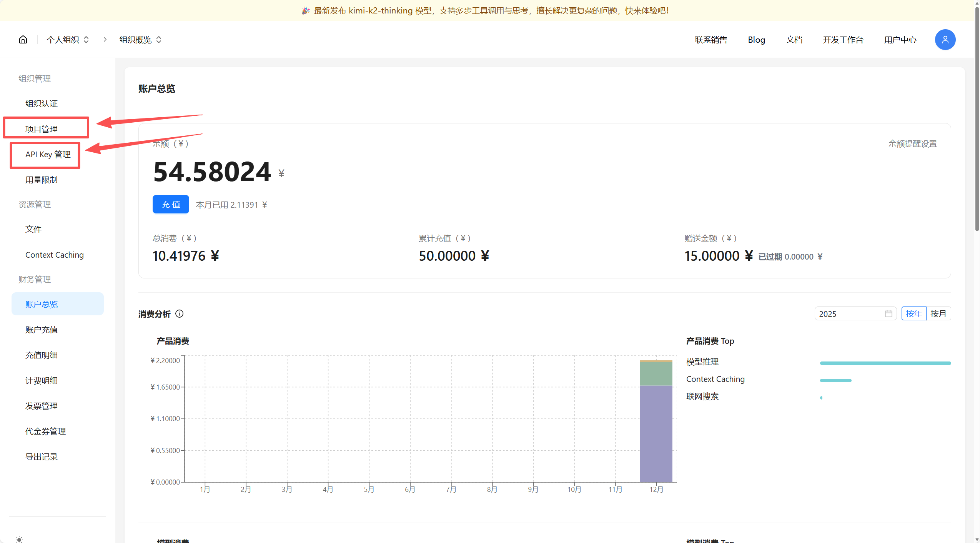Open the user avatar profile icon
The height and width of the screenshot is (543, 980).
coord(945,40)
